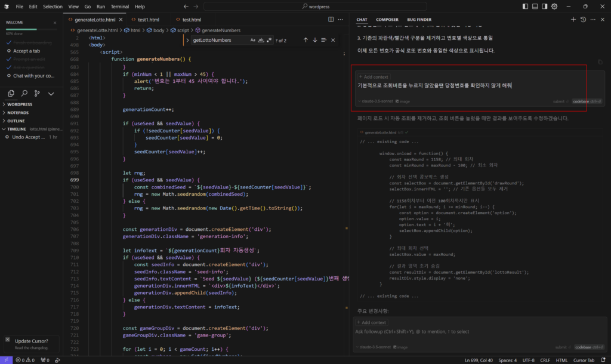The image size is (611, 364).
Task: Check the 'Accept a tab' onboarding item
Action: coord(8,51)
